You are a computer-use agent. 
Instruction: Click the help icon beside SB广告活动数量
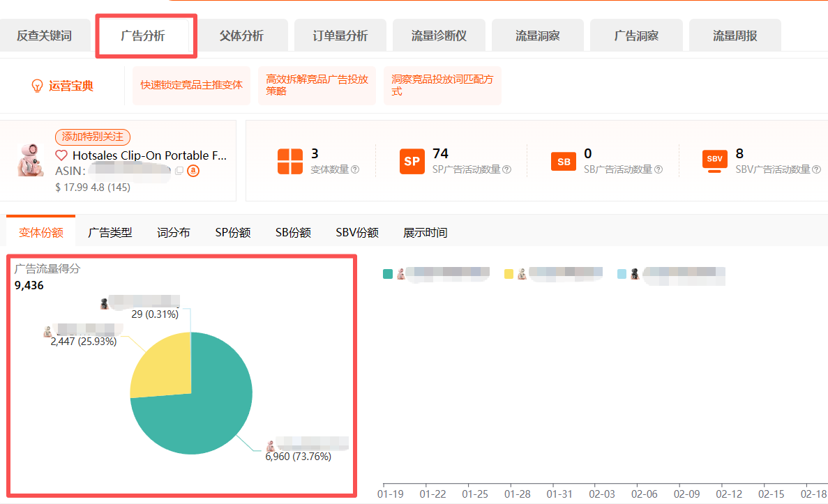click(658, 169)
